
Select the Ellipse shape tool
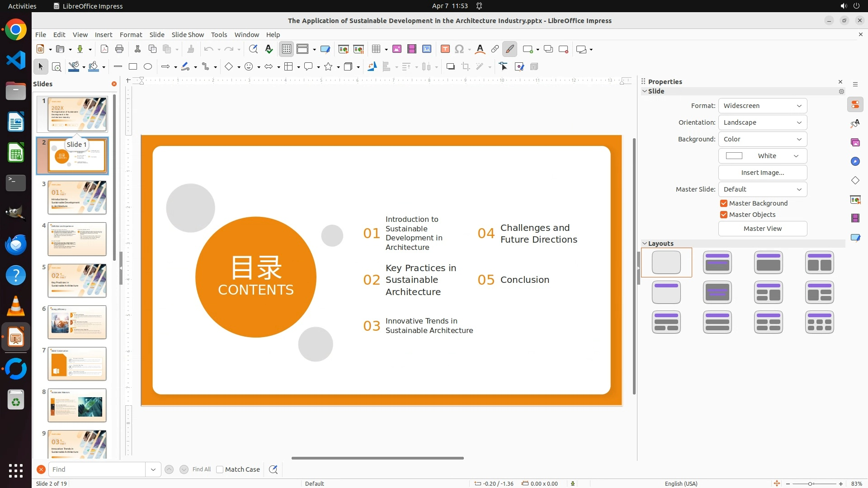click(x=148, y=67)
